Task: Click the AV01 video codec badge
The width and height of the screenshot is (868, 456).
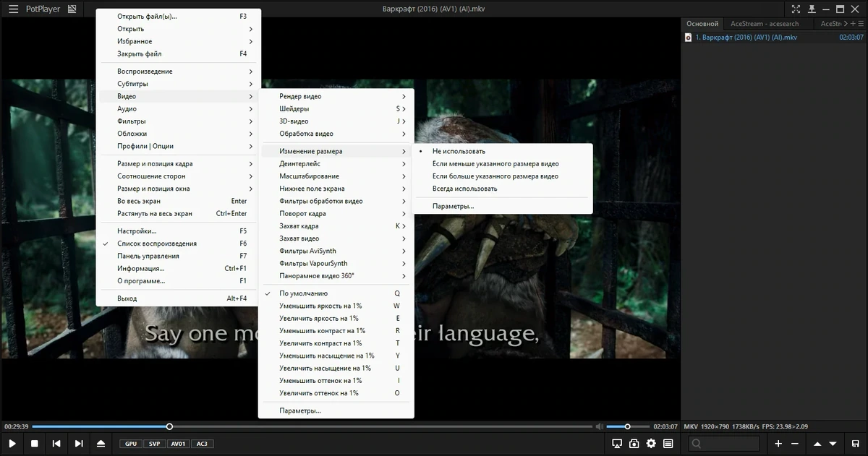Action: (x=179, y=444)
